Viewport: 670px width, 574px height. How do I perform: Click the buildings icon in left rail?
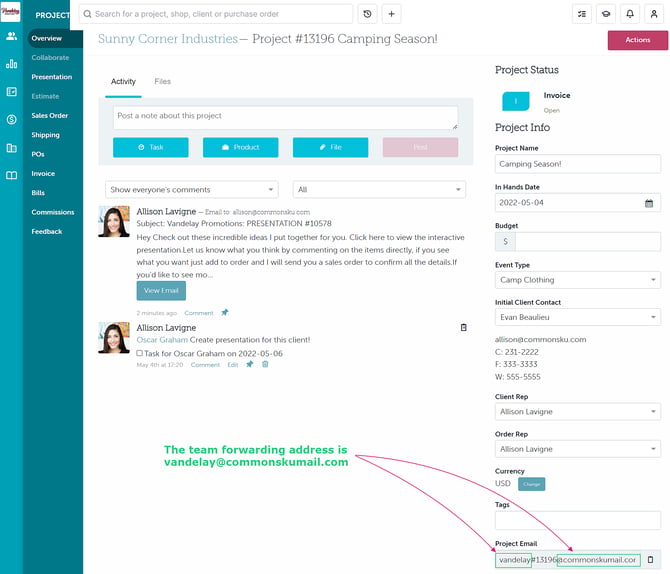pyautogui.click(x=12, y=148)
